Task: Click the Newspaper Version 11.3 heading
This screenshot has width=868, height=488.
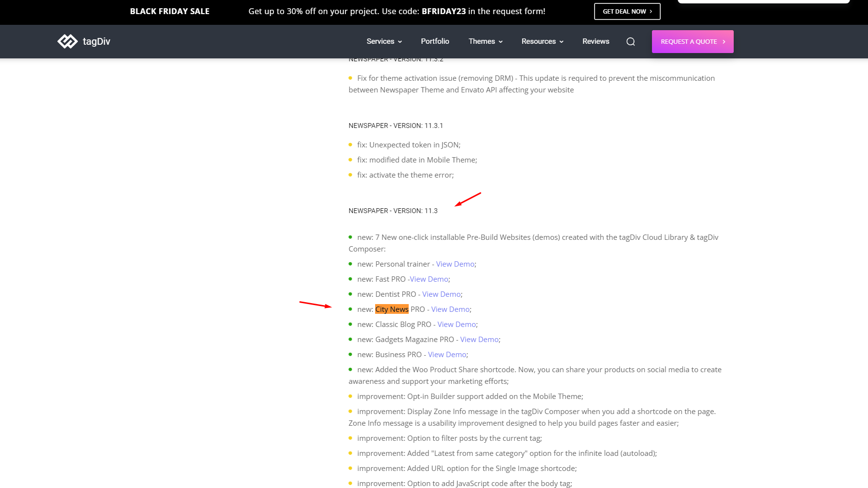Action: click(x=393, y=211)
